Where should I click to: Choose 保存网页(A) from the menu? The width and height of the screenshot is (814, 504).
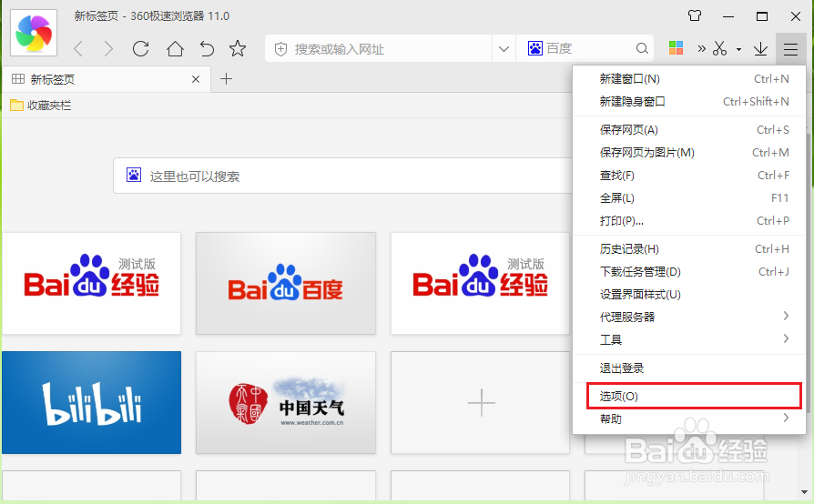[689, 129]
